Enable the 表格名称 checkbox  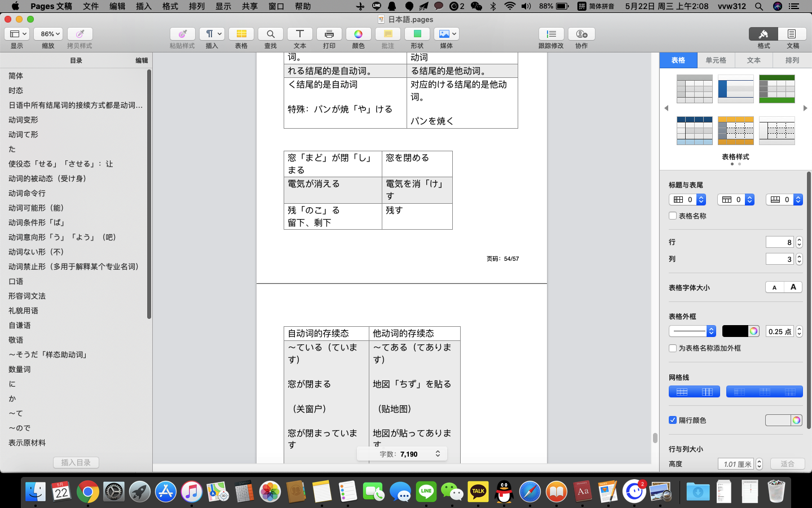[673, 216]
